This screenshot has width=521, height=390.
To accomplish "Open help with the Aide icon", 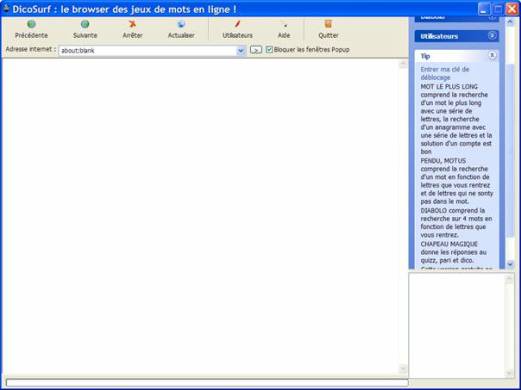I will pyautogui.click(x=284, y=24).
